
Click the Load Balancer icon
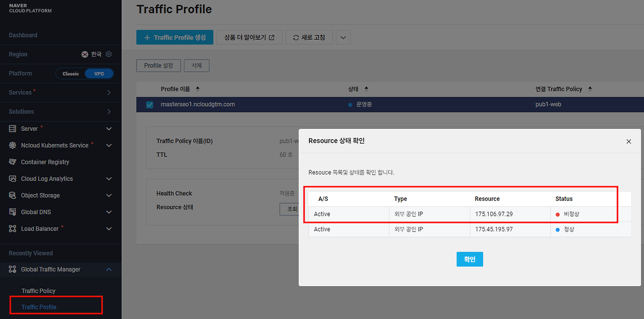coord(13,228)
